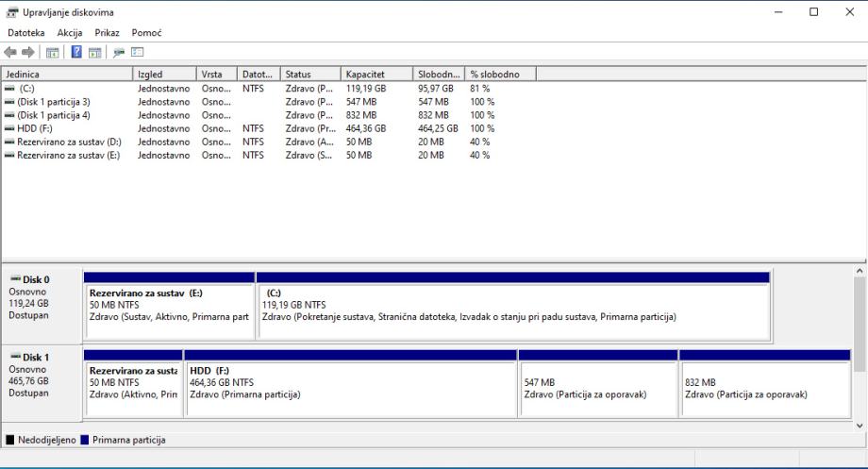Screen dimensions: 868x469
Task: Click the Primarna particija legend label
Action: 129,440
